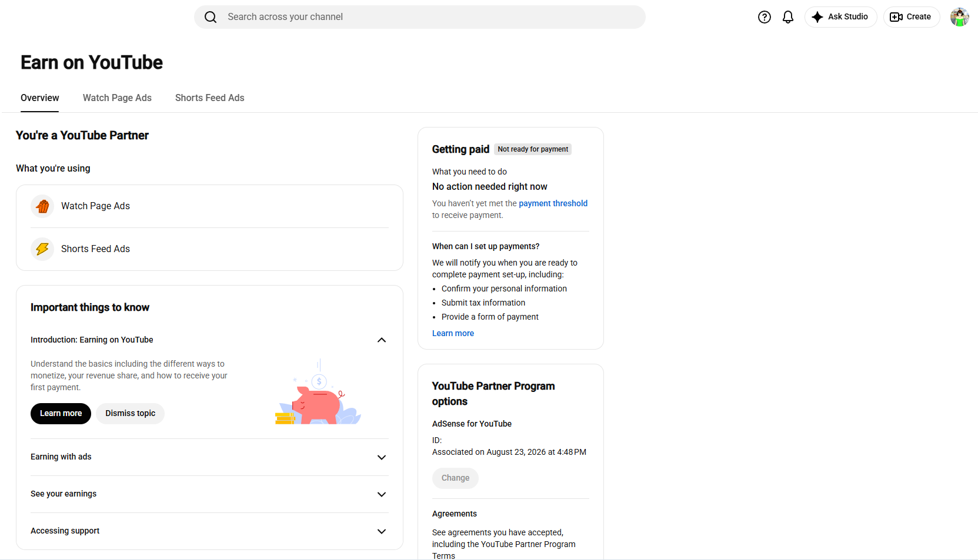Click the Associated on August 23, 2026 text
Image resolution: width=978 pixels, height=560 pixels.
click(509, 452)
